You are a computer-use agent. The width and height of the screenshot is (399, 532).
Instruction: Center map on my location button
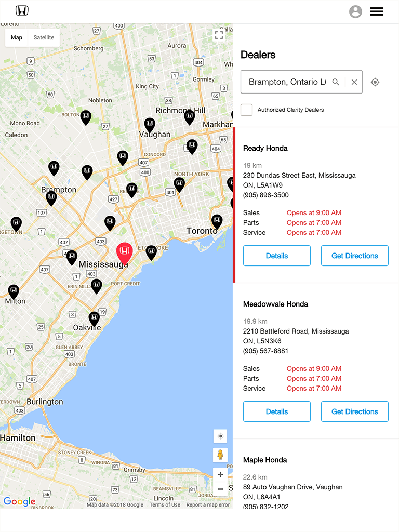point(220,436)
